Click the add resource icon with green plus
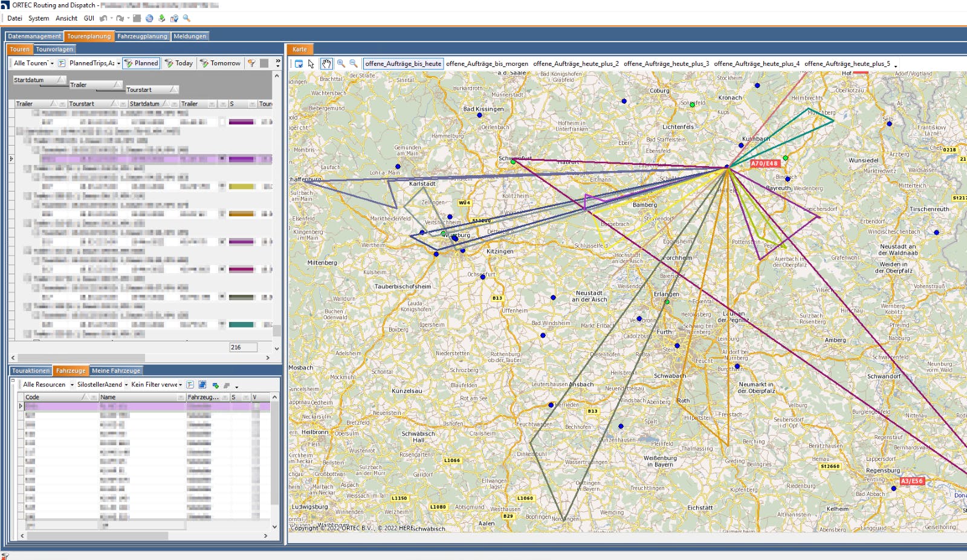The height and width of the screenshot is (560, 967). 215,385
